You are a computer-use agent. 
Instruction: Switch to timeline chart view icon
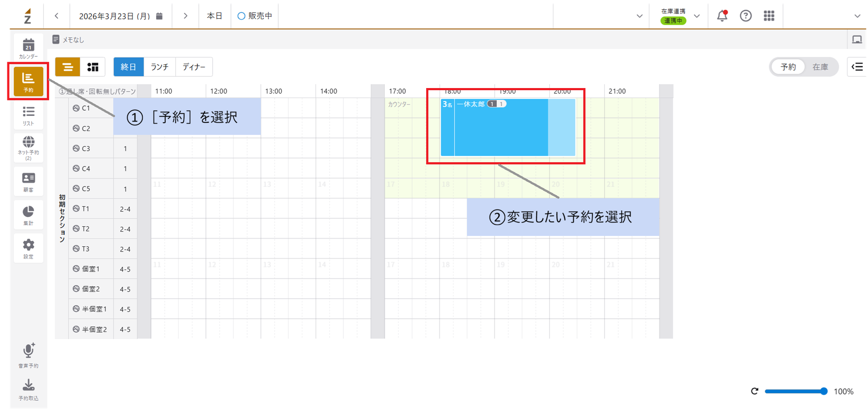(x=68, y=67)
